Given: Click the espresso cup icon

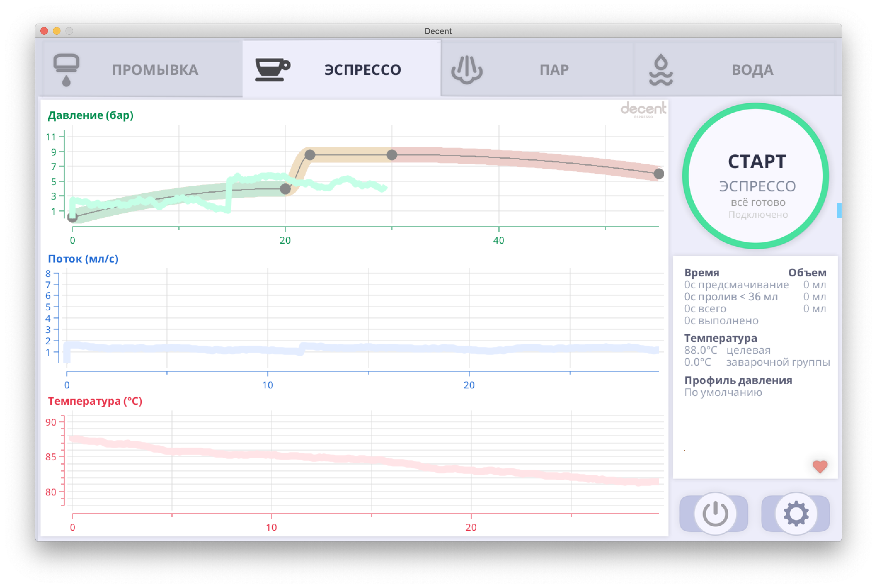Looking at the screenshot, I should (272, 69).
